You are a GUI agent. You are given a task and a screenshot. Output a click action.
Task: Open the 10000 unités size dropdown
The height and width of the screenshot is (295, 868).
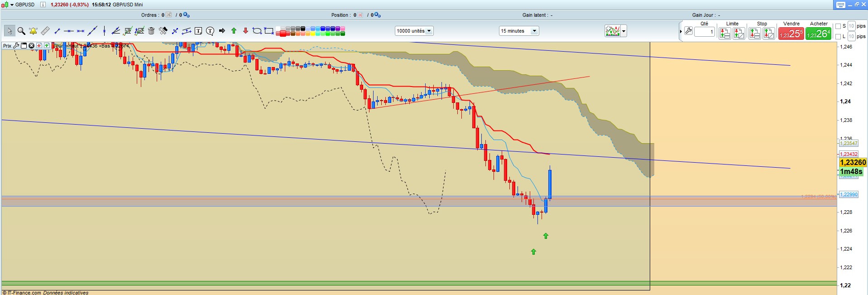[414, 31]
